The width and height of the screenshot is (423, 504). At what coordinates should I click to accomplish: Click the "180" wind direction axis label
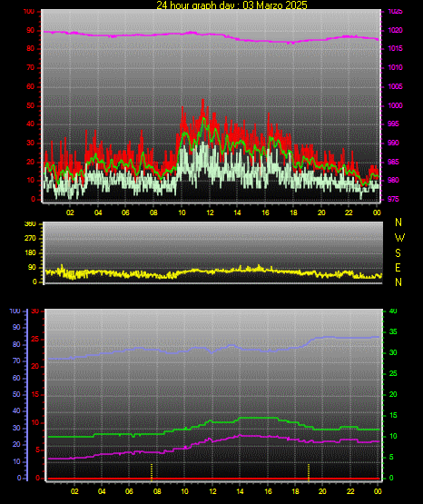(30, 253)
